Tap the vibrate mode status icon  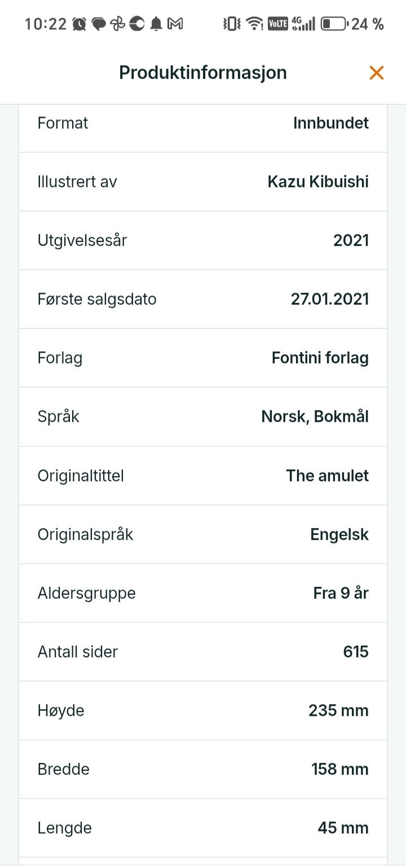coord(232,24)
